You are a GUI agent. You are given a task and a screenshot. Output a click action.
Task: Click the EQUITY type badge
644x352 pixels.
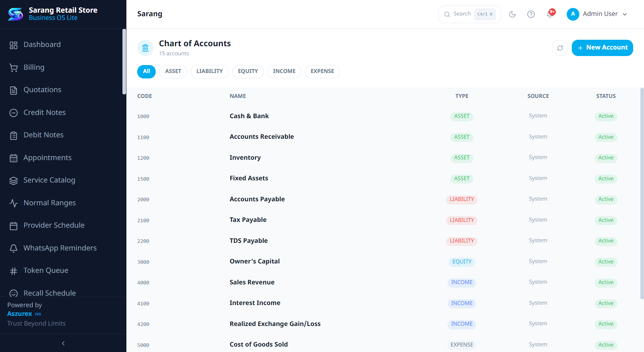(462, 262)
